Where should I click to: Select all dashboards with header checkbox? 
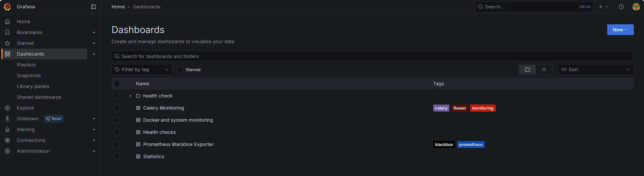(x=117, y=84)
